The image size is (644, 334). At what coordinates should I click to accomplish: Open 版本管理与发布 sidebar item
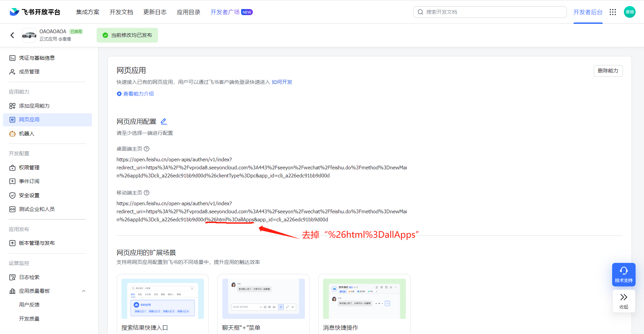click(x=47, y=243)
